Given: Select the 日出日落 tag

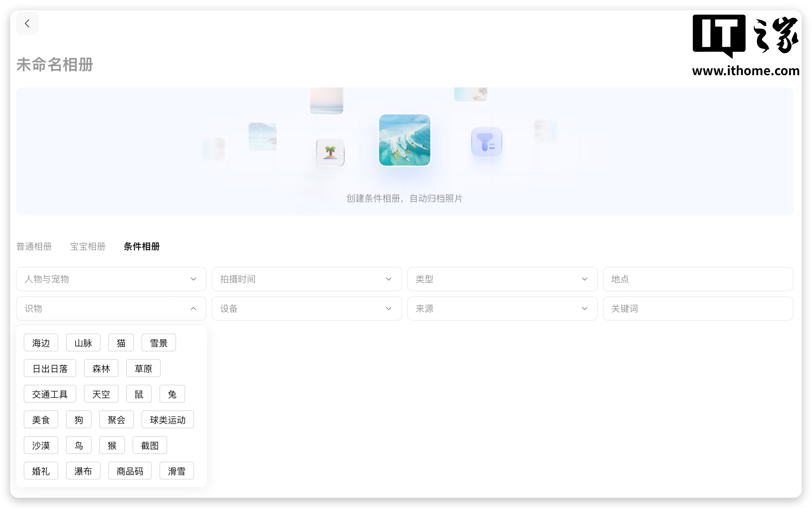Looking at the screenshot, I should pyautogui.click(x=50, y=368).
